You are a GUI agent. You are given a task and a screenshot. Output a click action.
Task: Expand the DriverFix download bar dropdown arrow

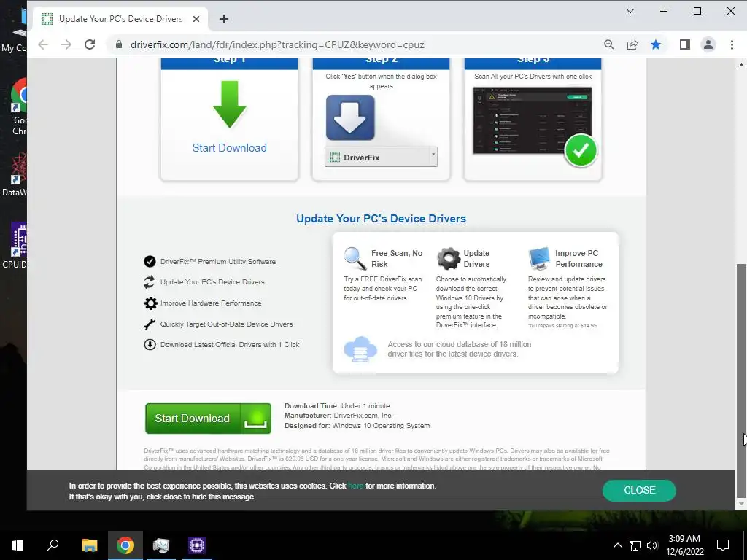pyautogui.click(x=433, y=155)
